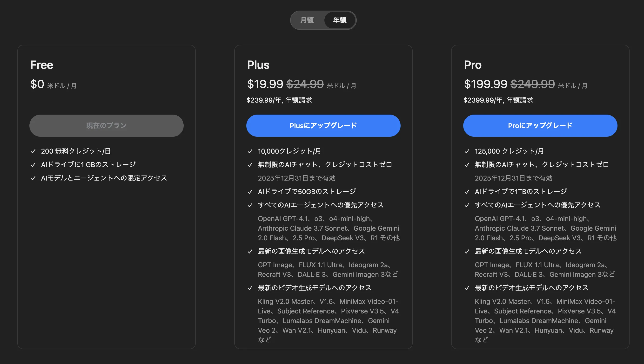Screen dimensions: 644x364
Task: Click the checkmark beside AIモデルとエージェントへの限定アクセス
Action: pos(33,178)
